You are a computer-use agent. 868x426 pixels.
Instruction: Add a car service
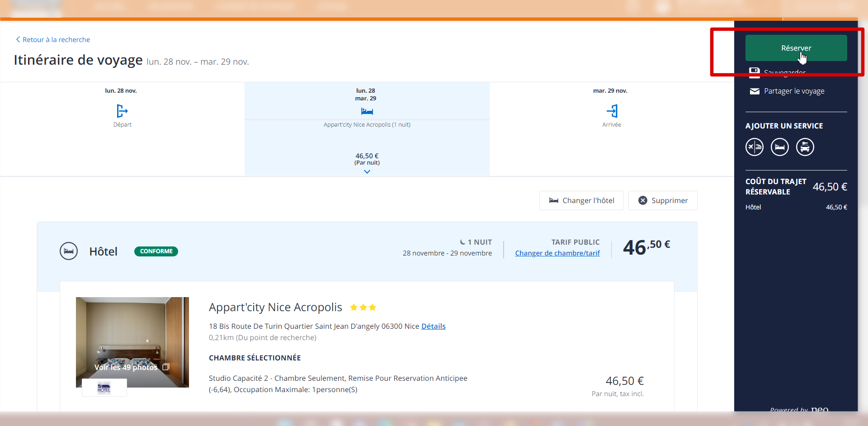point(805,147)
